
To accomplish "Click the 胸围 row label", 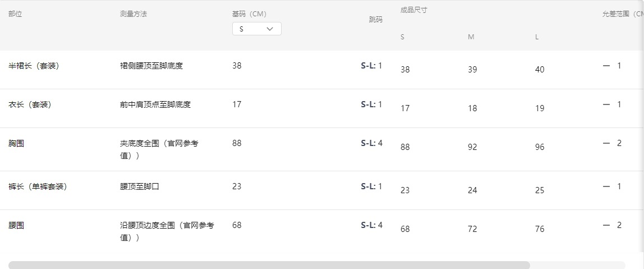I will (x=16, y=143).
